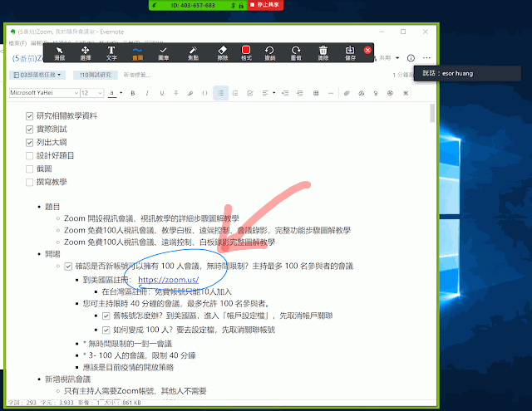Open the Stamp (圖章) checkmark tool
The width and height of the screenshot is (532, 411).
pyautogui.click(x=164, y=53)
